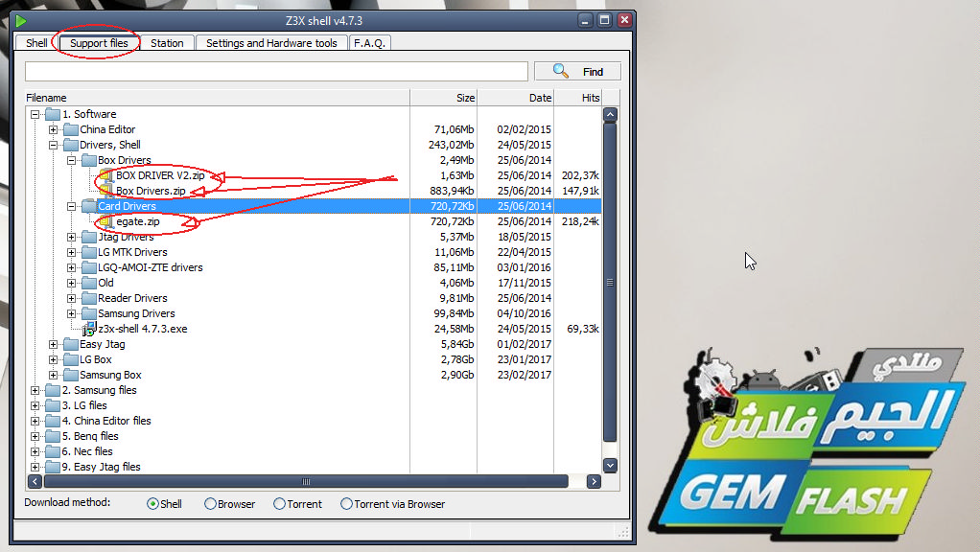
Task: Click the egate.zip archive icon
Action: pos(106,221)
